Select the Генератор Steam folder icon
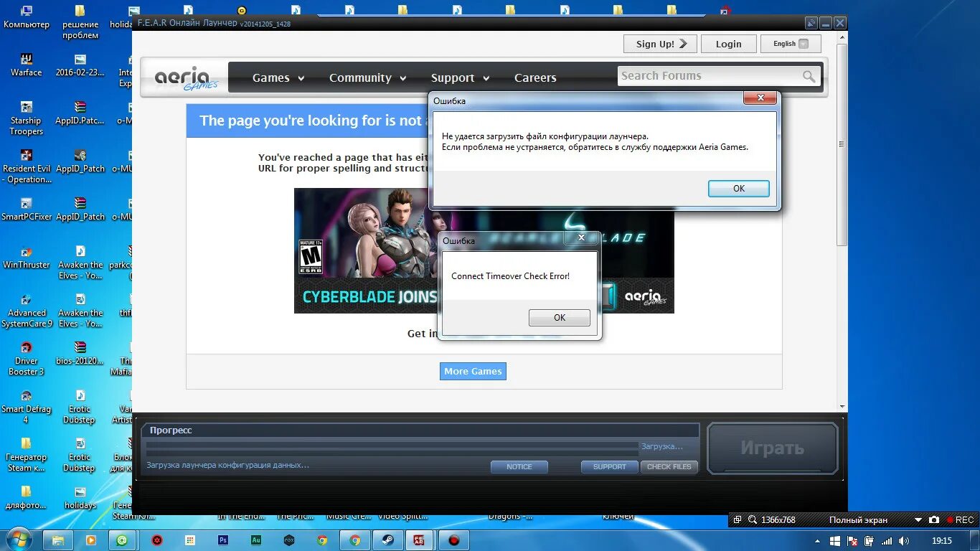 tap(27, 455)
